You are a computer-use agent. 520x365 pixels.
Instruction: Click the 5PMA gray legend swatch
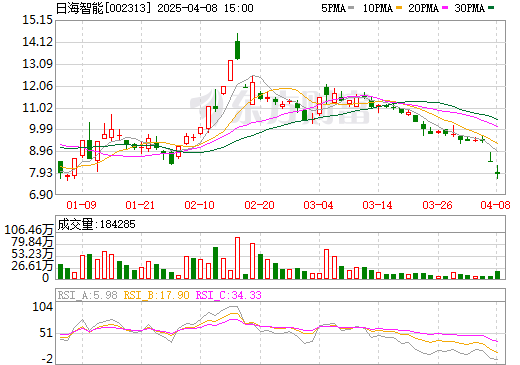351,8
